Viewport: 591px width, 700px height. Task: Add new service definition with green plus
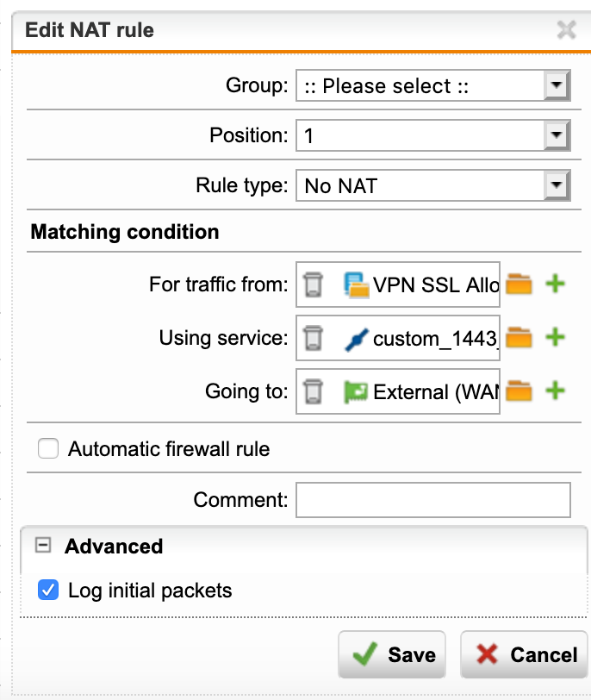556,337
